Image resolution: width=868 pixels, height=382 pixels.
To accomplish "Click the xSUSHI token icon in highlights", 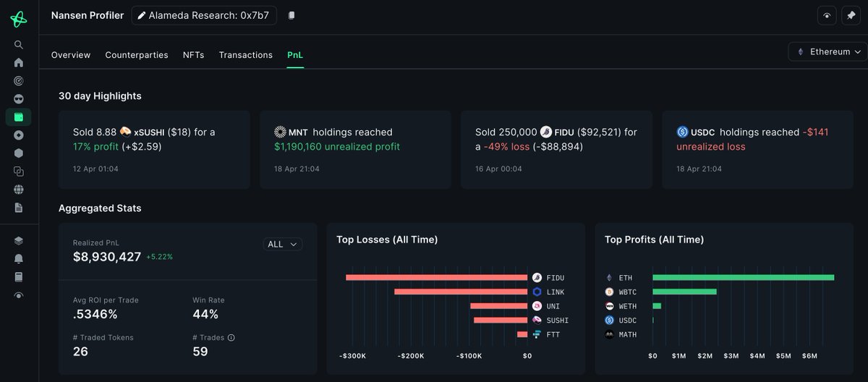I will click(x=125, y=132).
